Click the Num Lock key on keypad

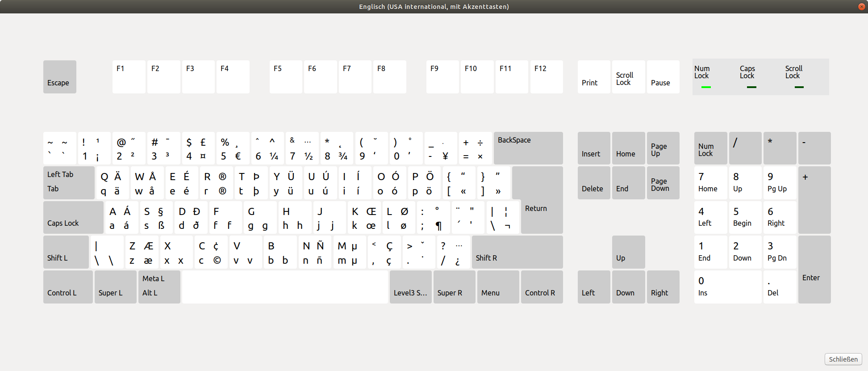coord(711,148)
